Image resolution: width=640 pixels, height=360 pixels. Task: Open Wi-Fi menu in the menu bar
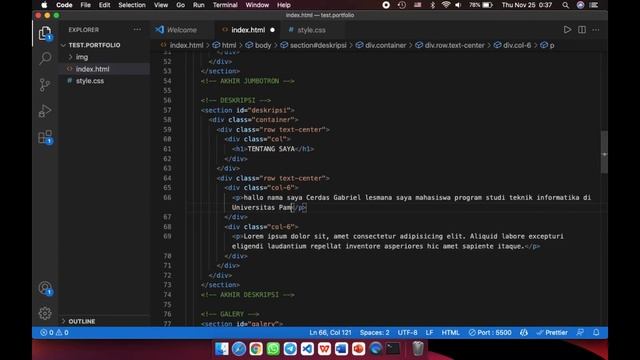(446, 5)
